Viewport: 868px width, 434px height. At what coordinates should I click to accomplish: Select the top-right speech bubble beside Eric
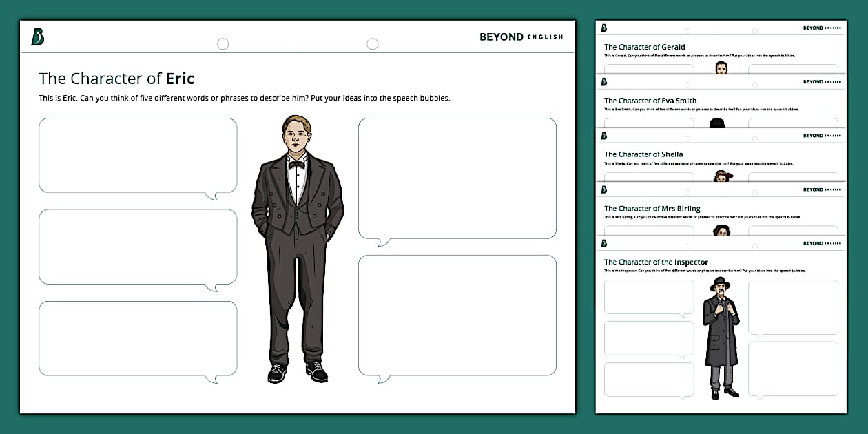coord(457,178)
